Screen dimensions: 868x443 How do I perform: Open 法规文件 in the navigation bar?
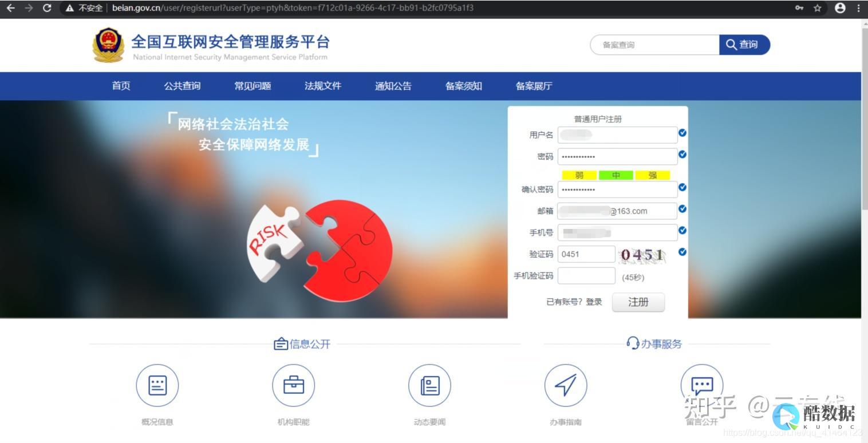(323, 86)
